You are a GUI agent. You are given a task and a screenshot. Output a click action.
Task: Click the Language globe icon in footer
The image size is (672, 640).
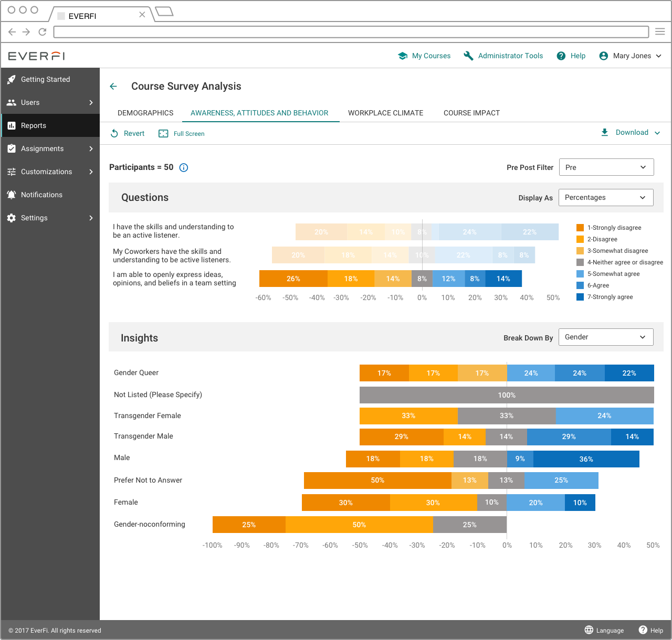[x=589, y=630]
